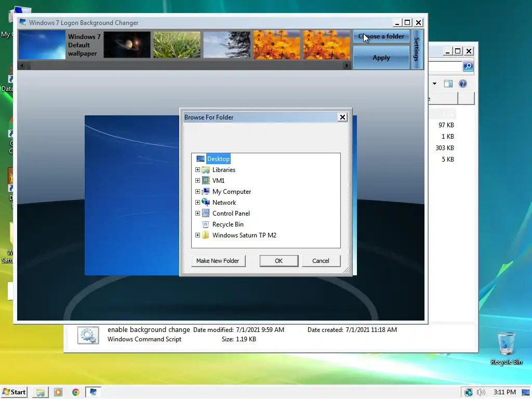Screen dimensions: 532x399
Task: Select the first orange flowers thumbnail
Action: coord(276,45)
